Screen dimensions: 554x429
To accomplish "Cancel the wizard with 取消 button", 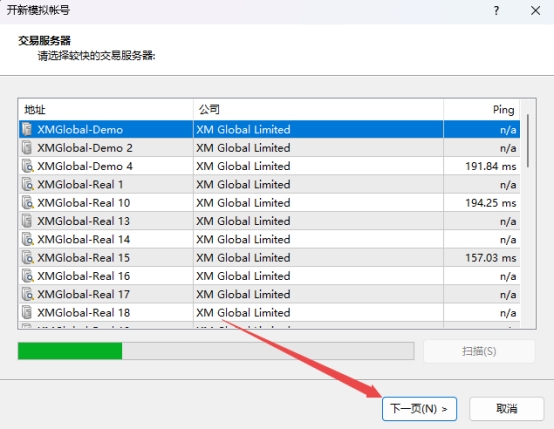I will pyautogui.click(x=507, y=409).
